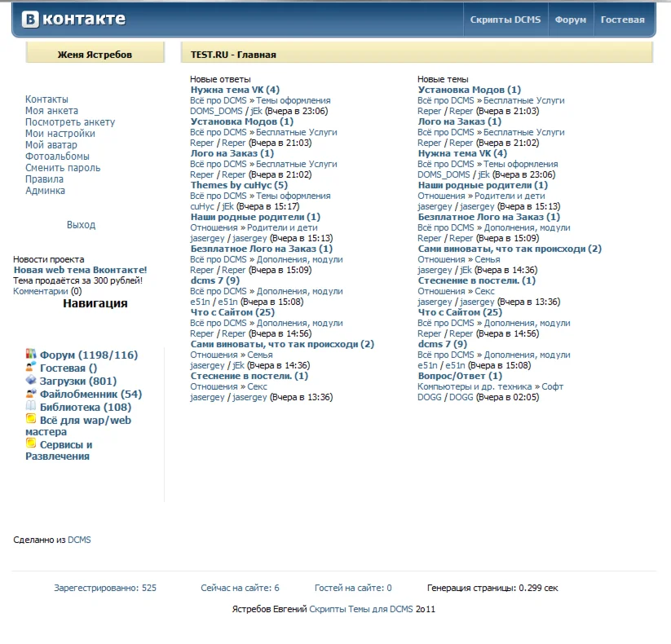This screenshot has height=644, width=671.
Task: Open Что с Сайтом (25) in Новые темы
Action: (460, 312)
